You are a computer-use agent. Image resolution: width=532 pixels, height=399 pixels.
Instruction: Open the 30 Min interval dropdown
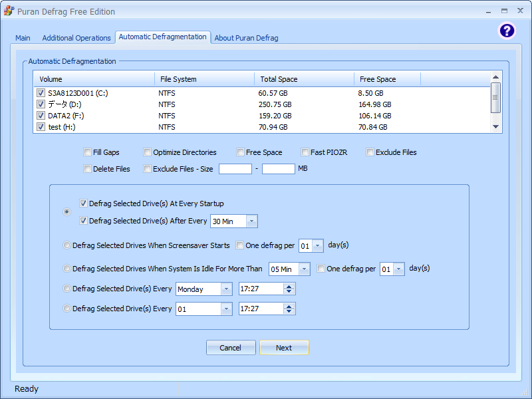click(x=251, y=221)
